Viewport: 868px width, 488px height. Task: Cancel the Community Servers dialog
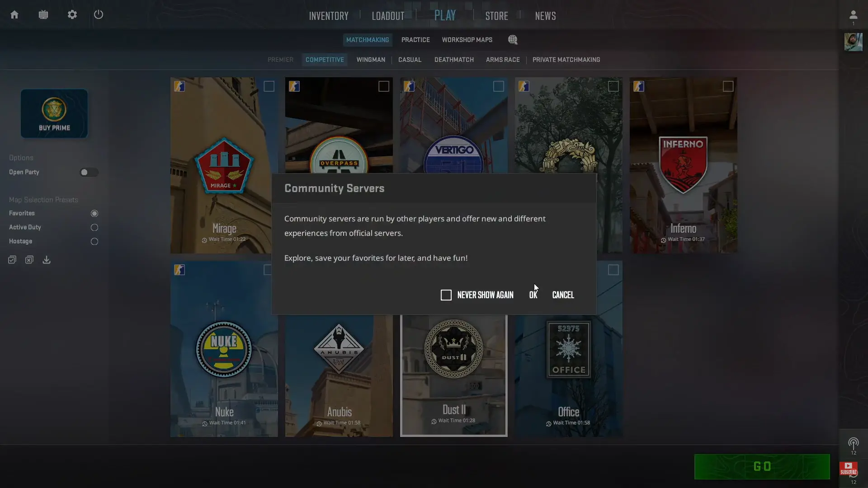click(563, 295)
